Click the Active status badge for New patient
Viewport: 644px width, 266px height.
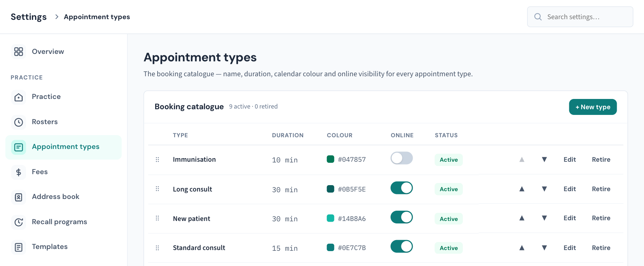pos(448,219)
